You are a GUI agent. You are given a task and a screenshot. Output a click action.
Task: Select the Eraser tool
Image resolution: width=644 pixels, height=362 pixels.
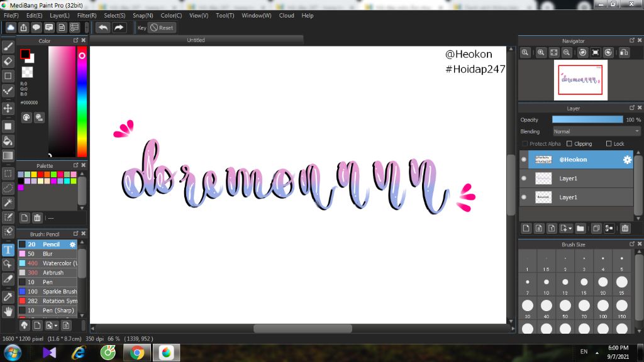(8, 61)
